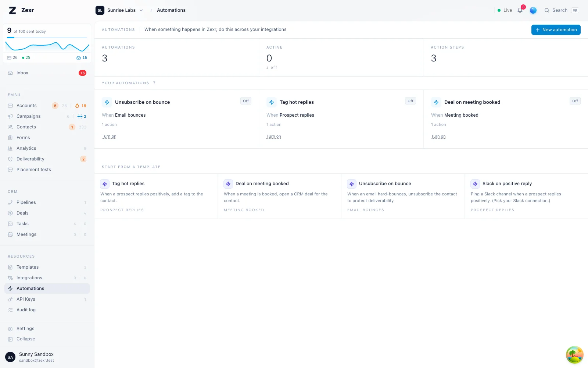This screenshot has width=588, height=368.
Task: Click the Accounts flame count 19
Action: click(81, 106)
